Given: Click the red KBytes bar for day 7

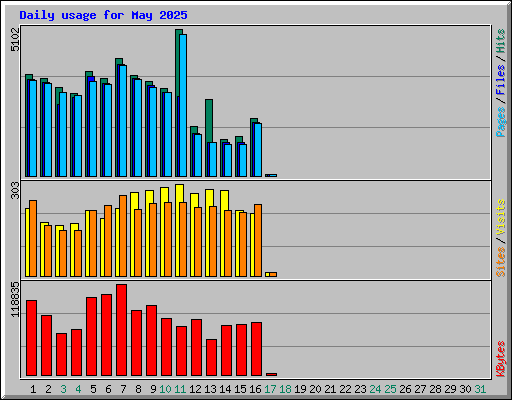Looking at the screenshot, I should tap(122, 330).
